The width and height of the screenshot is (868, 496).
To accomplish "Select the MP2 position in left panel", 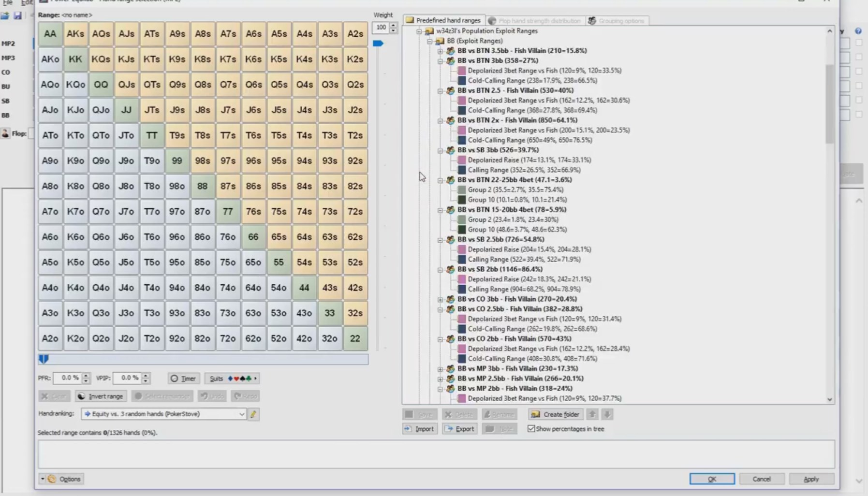I will click(x=8, y=44).
